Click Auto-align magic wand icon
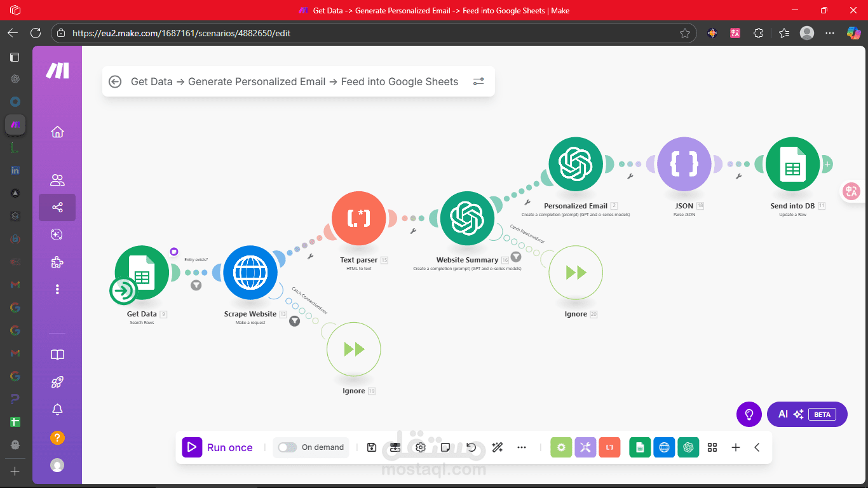This screenshot has height=488, width=868. pyautogui.click(x=498, y=447)
